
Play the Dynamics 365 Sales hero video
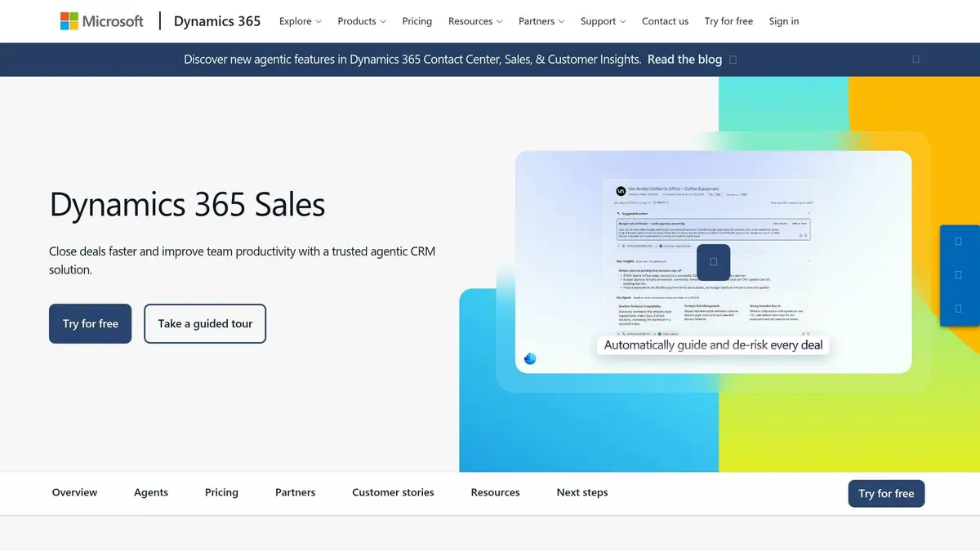713,262
